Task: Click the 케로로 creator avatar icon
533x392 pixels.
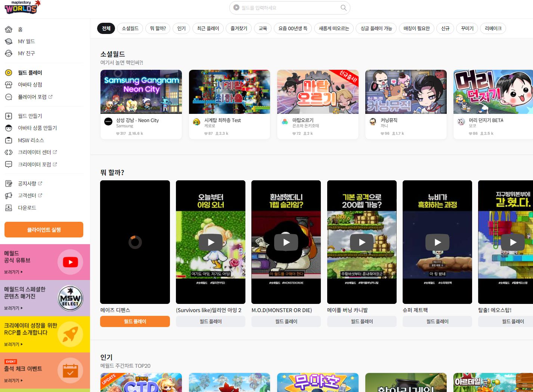Action: [196, 122]
